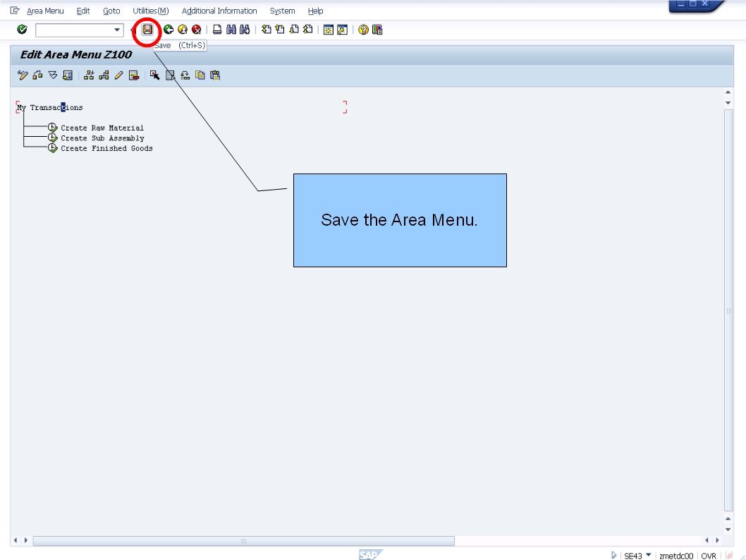Toggle OVR overwrite mode in the status bar
The width and height of the screenshot is (746, 560).
pyautogui.click(x=708, y=555)
